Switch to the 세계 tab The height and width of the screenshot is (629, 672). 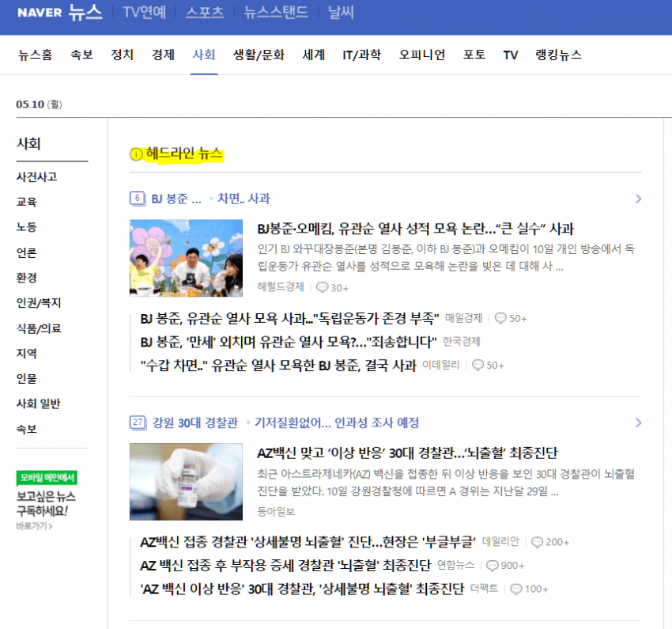[x=314, y=55]
